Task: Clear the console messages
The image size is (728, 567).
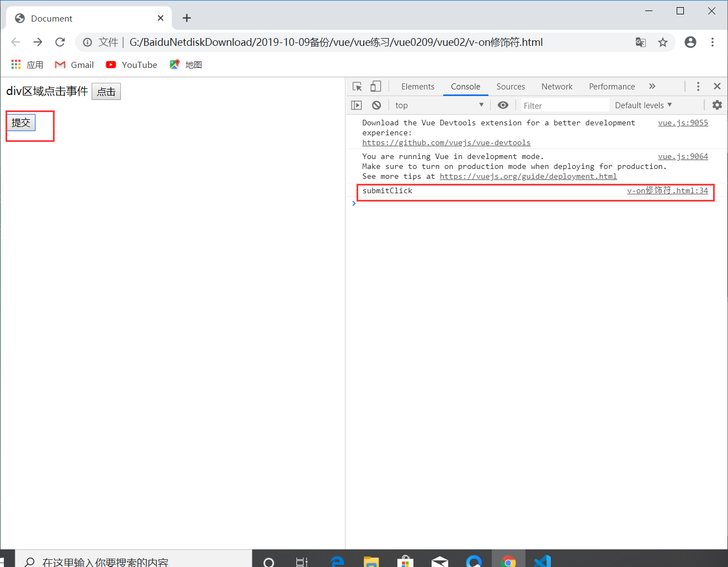Action: point(376,105)
